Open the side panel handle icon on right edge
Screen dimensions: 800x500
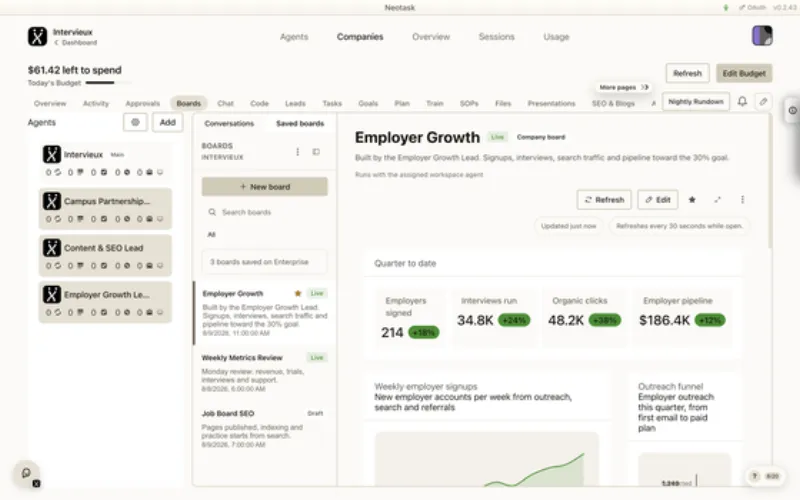pos(792,110)
